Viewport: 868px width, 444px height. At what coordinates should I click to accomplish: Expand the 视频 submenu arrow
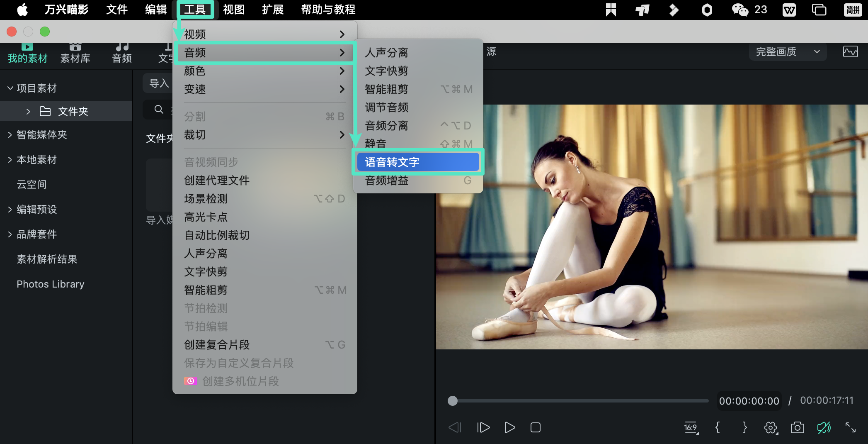tap(342, 34)
